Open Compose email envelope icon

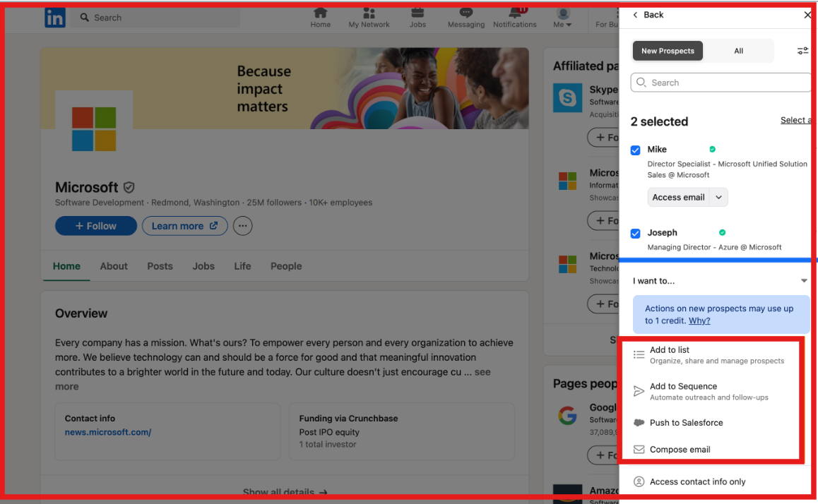(x=639, y=449)
